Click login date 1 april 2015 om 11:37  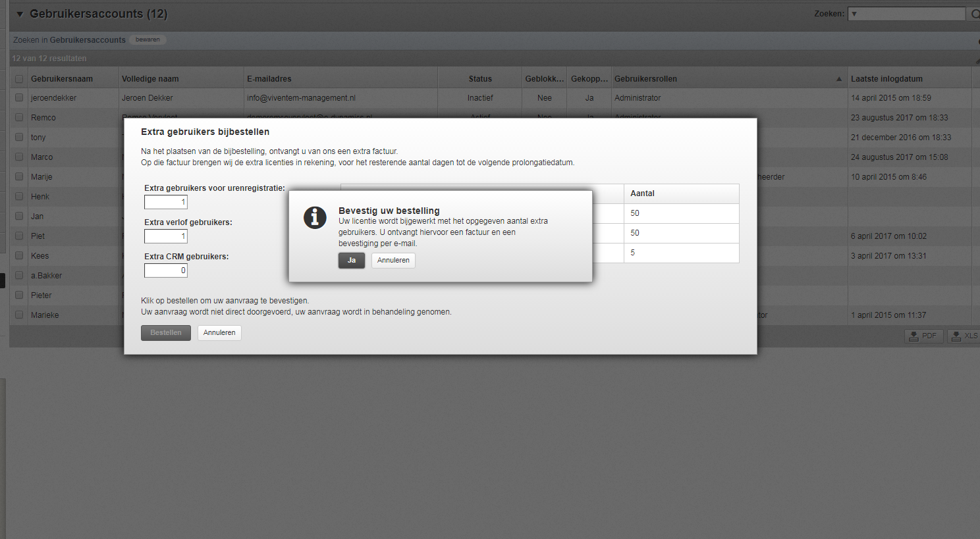(x=888, y=315)
